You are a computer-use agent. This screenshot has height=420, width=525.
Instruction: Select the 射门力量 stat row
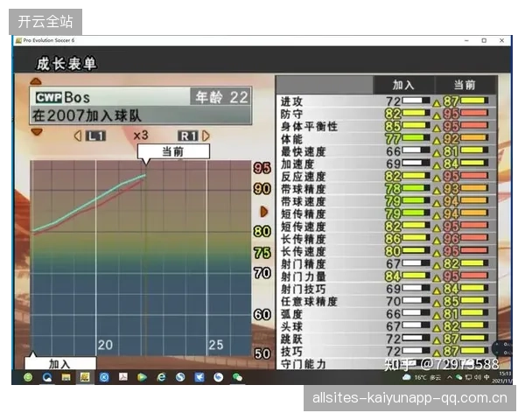(x=386, y=276)
